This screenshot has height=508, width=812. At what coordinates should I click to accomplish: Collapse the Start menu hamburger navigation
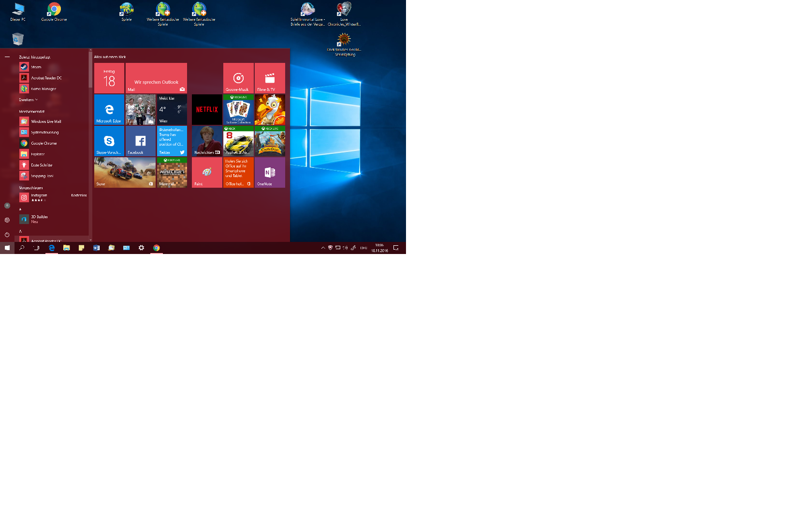click(x=7, y=57)
